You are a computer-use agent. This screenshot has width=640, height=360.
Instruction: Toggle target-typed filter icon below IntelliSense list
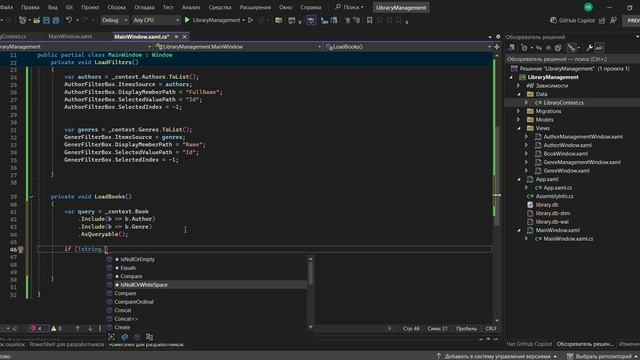[111, 337]
